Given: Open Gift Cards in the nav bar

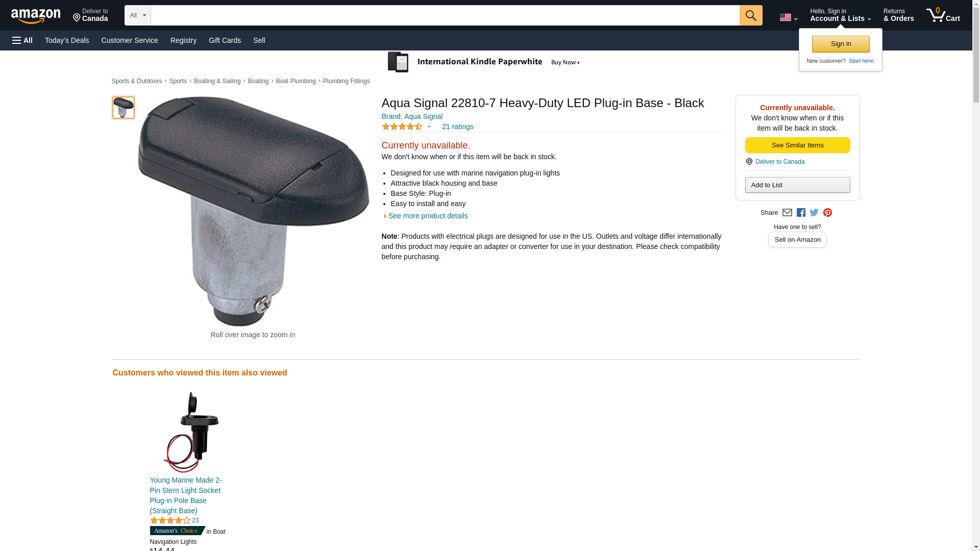Looking at the screenshot, I should coord(225,40).
